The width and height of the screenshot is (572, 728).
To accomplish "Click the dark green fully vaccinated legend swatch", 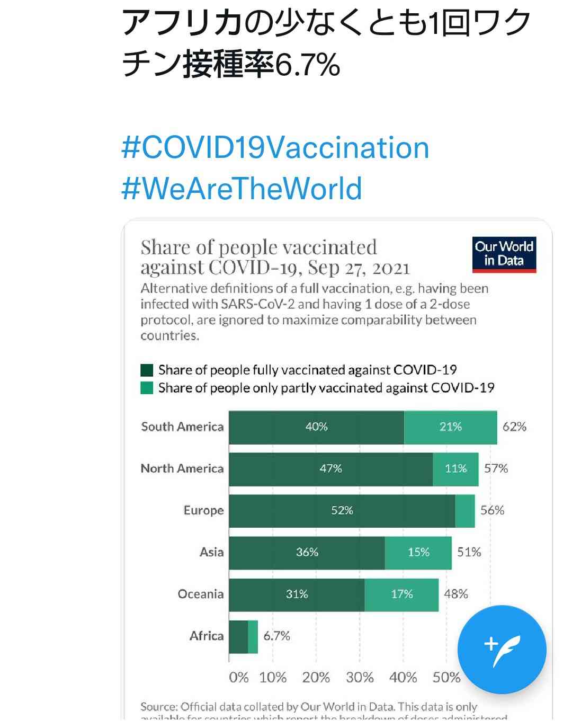I will (147, 370).
